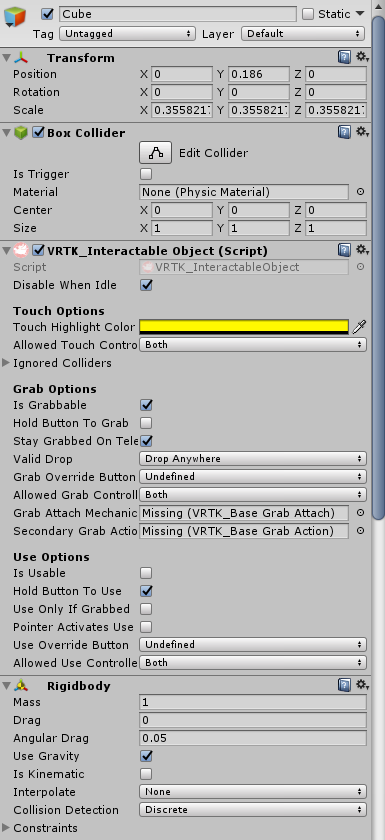Open Grab Override Button dropdown
Image resolution: width=385 pixels, height=840 pixels.
click(253, 477)
